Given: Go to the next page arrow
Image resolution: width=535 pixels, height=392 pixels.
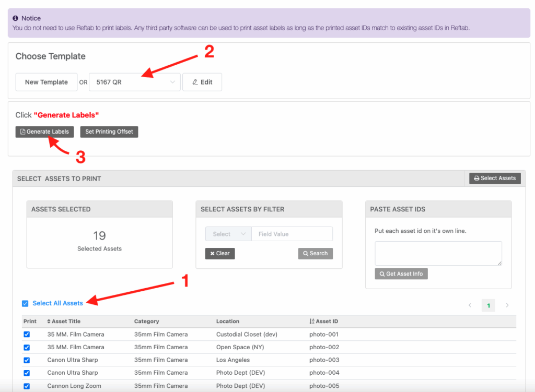Looking at the screenshot, I should click(507, 305).
